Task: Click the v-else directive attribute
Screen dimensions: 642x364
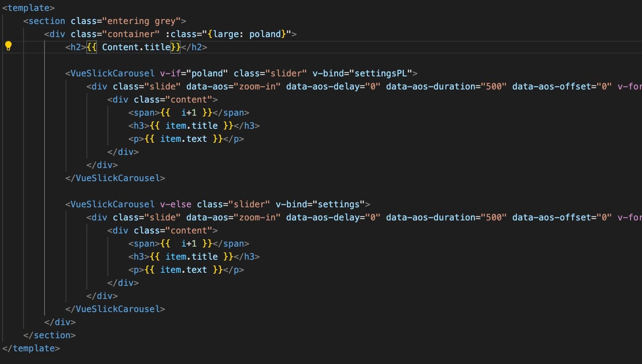Action: point(176,204)
